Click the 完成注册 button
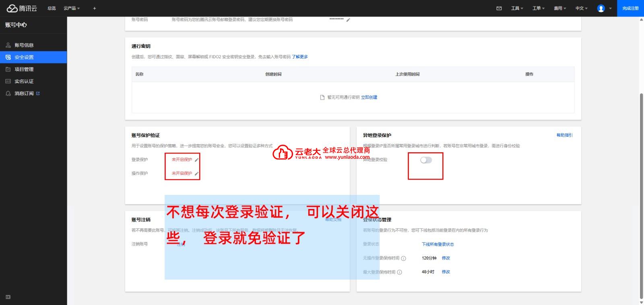644x305 pixels. click(630, 8)
